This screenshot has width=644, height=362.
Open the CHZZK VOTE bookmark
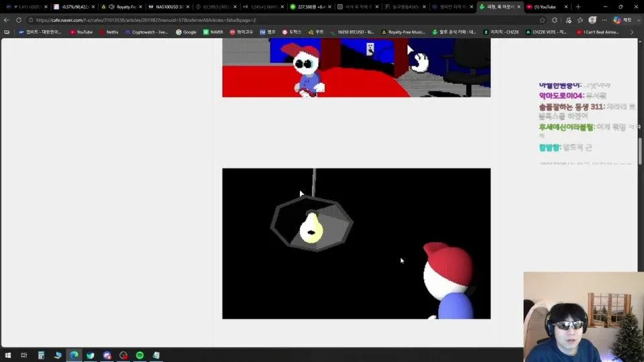546,32
